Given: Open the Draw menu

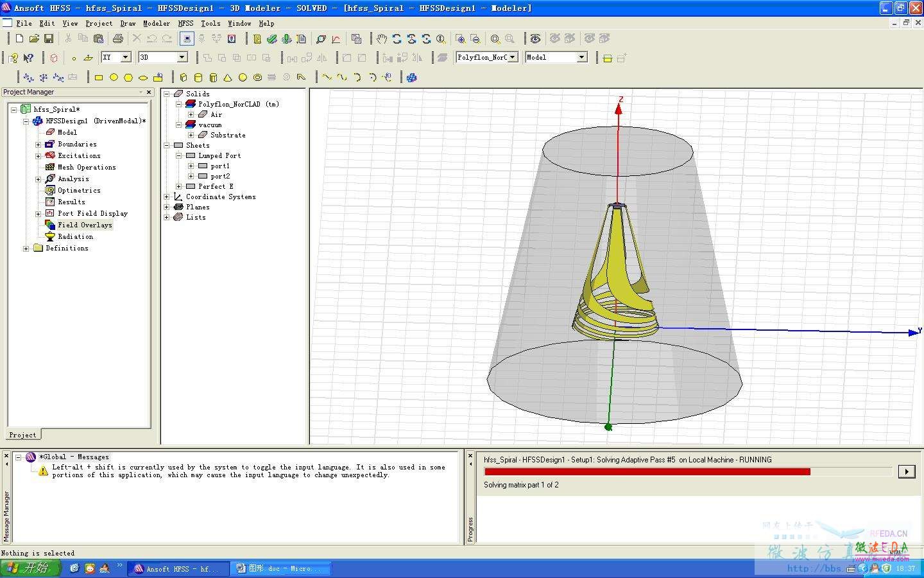Looking at the screenshot, I should (128, 23).
